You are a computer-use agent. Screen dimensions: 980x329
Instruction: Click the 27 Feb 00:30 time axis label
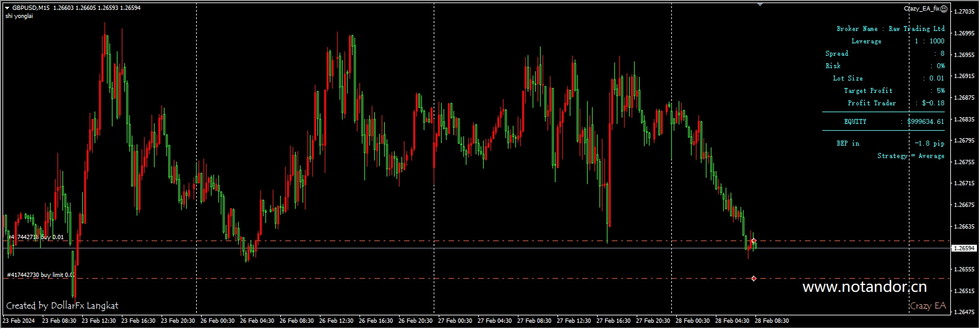455,321
